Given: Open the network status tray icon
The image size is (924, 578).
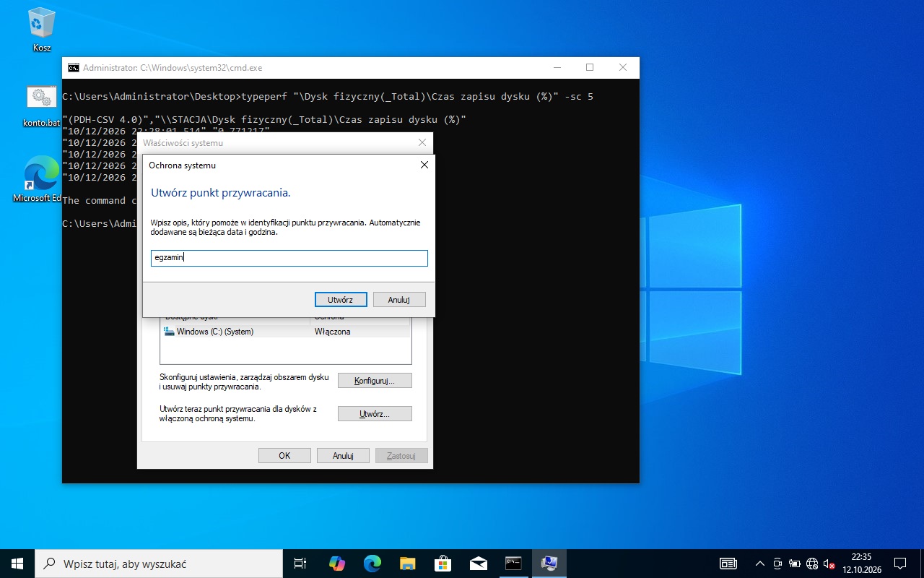Looking at the screenshot, I should pos(812,564).
